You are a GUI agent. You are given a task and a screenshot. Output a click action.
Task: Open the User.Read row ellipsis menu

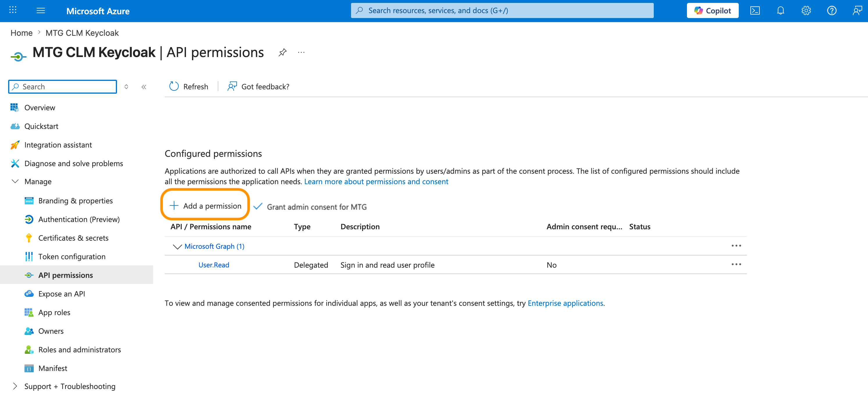[x=736, y=264]
